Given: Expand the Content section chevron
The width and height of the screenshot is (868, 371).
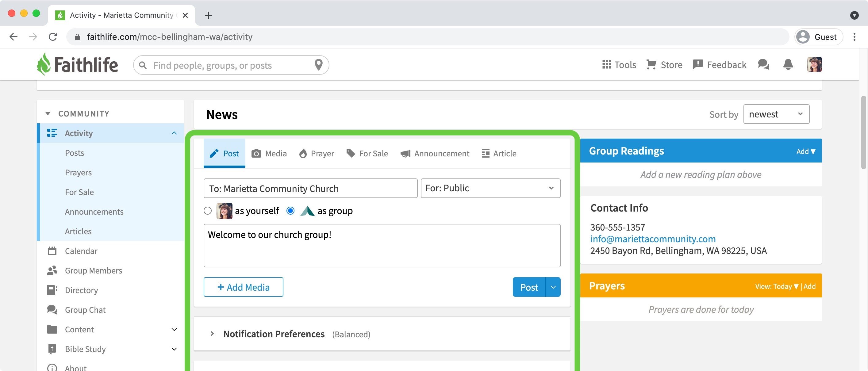Looking at the screenshot, I should [174, 329].
